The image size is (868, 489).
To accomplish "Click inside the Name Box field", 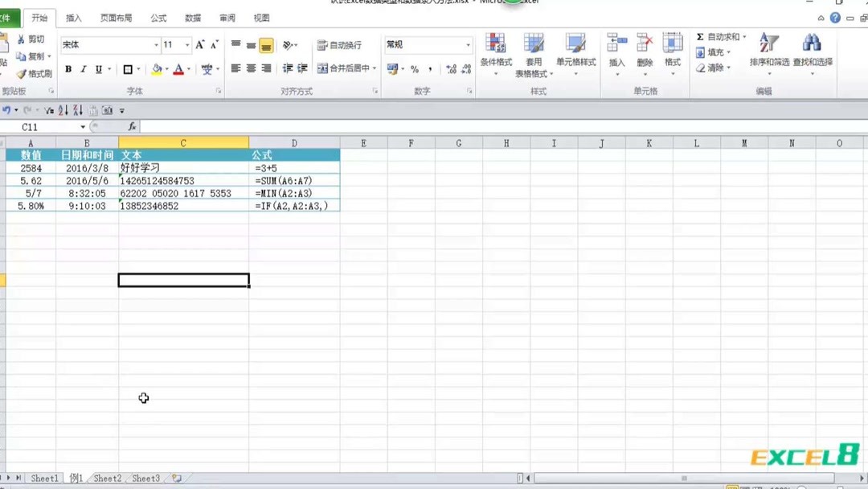I will pyautogui.click(x=40, y=126).
